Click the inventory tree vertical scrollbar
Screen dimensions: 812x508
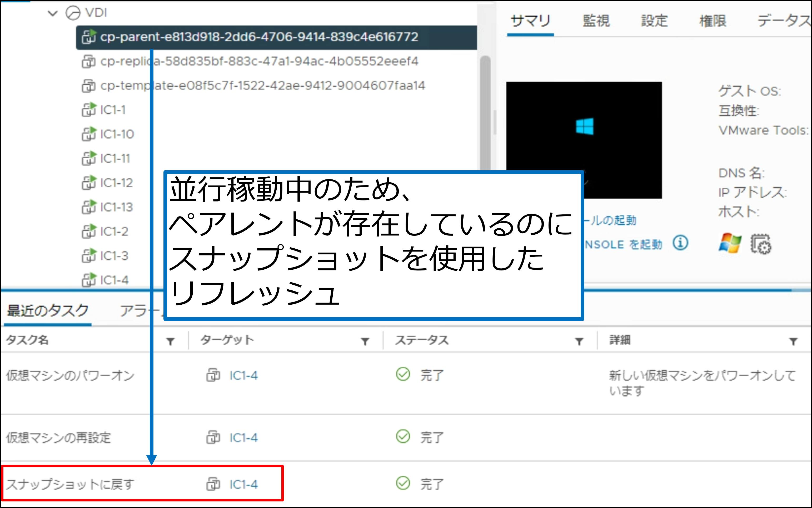(485, 113)
